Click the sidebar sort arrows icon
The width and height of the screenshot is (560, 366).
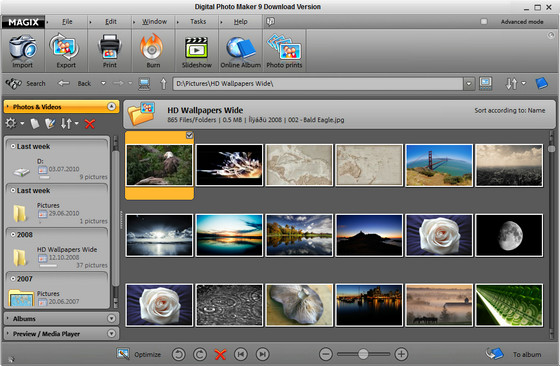coord(66,124)
